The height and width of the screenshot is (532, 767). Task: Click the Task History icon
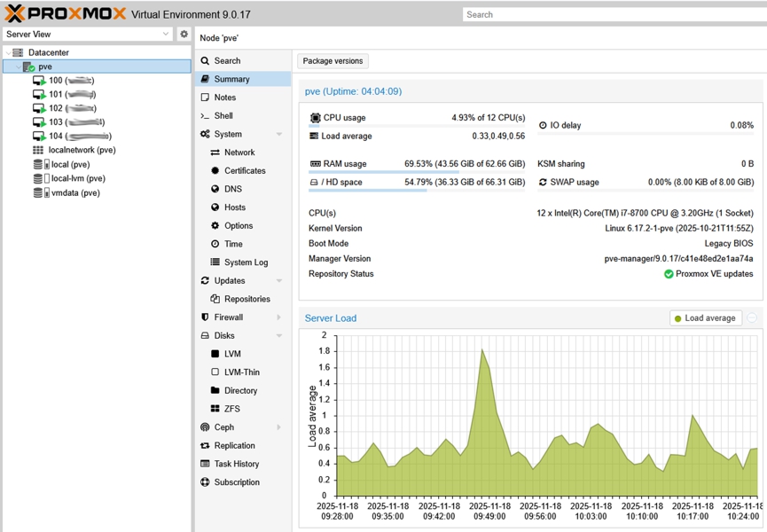pos(205,464)
